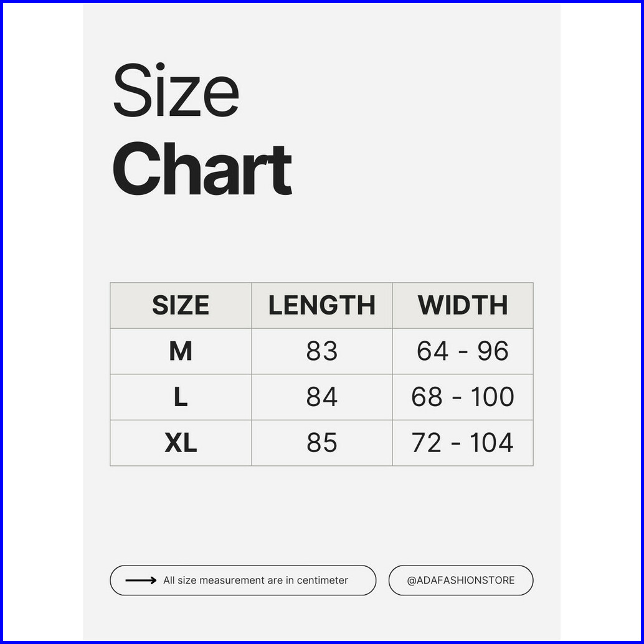Select the LENGTH column header

tap(321, 305)
